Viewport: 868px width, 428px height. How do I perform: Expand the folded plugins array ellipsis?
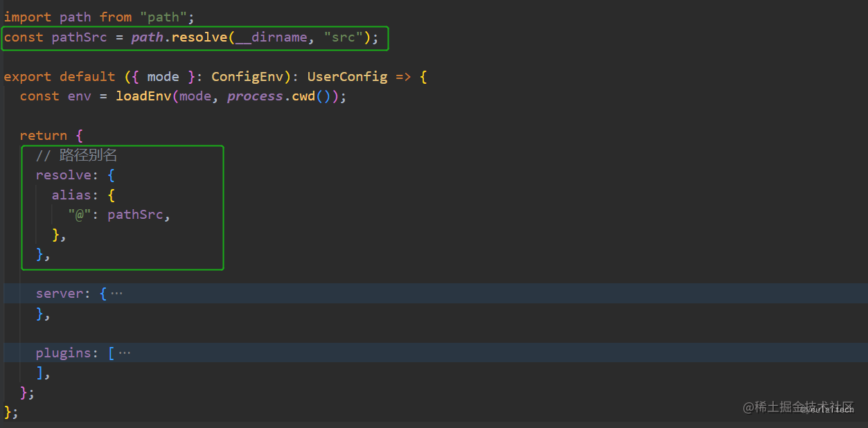[124, 353]
